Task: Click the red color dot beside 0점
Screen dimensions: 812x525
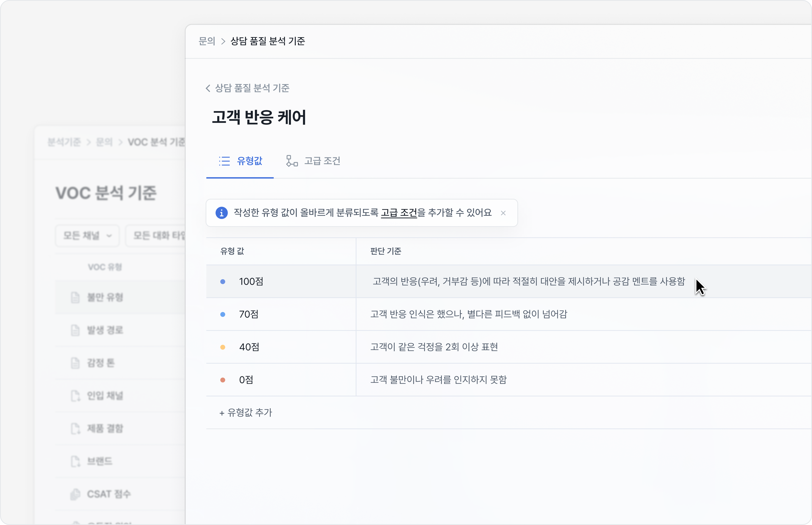Action: coord(223,380)
